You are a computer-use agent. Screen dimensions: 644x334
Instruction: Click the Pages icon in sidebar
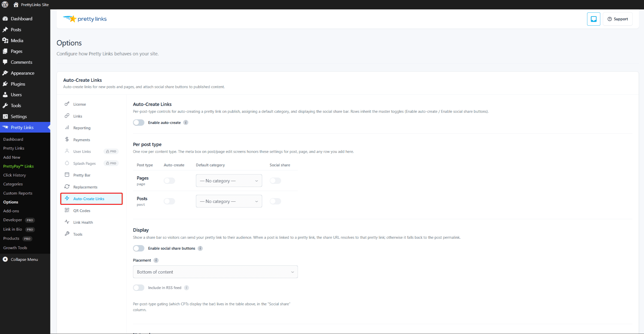pyautogui.click(x=5, y=51)
